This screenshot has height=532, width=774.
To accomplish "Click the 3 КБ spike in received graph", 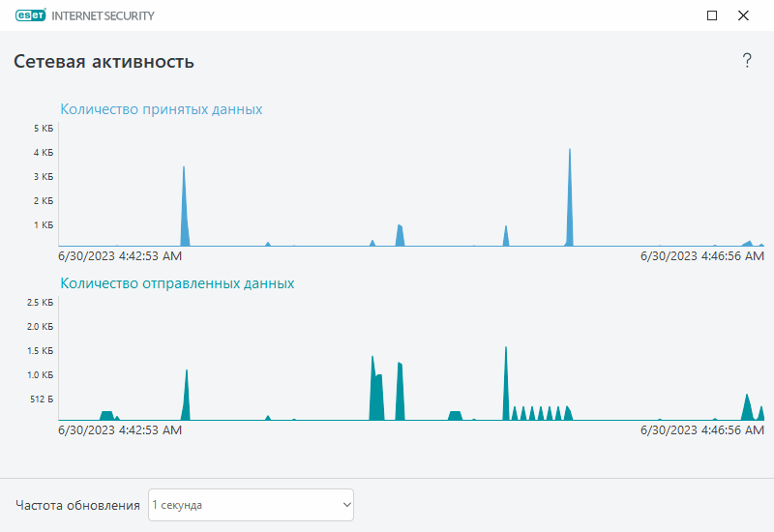I will click(184, 206).
